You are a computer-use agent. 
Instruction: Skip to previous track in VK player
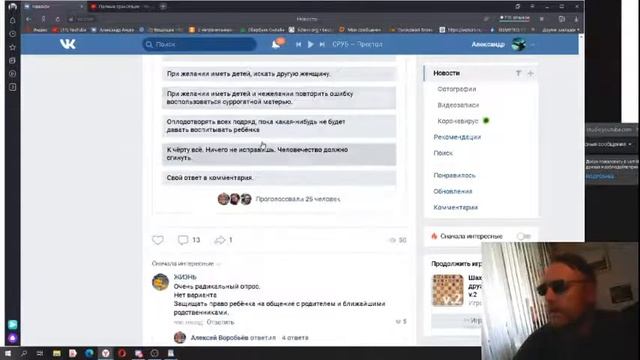298,44
